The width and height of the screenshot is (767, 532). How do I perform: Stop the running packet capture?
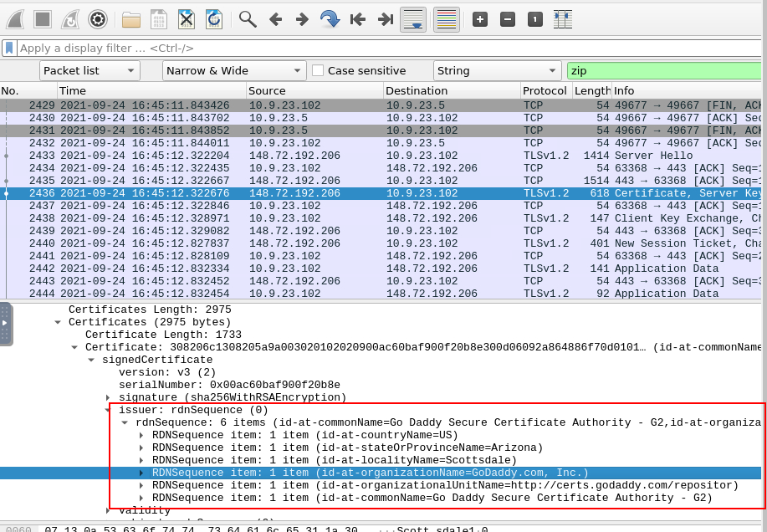43,18
